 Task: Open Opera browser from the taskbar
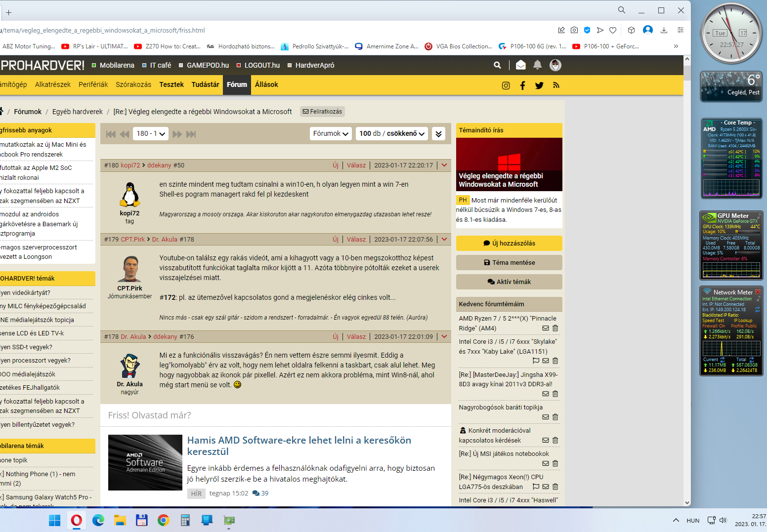click(x=77, y=520)
